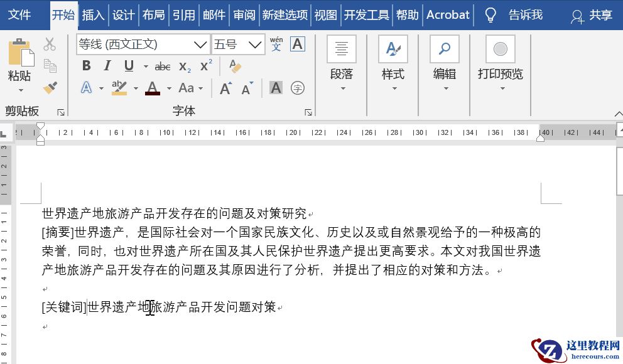The image size is (623, 364).
Task: Click the Print Preview icon
Action: [501, 49]
